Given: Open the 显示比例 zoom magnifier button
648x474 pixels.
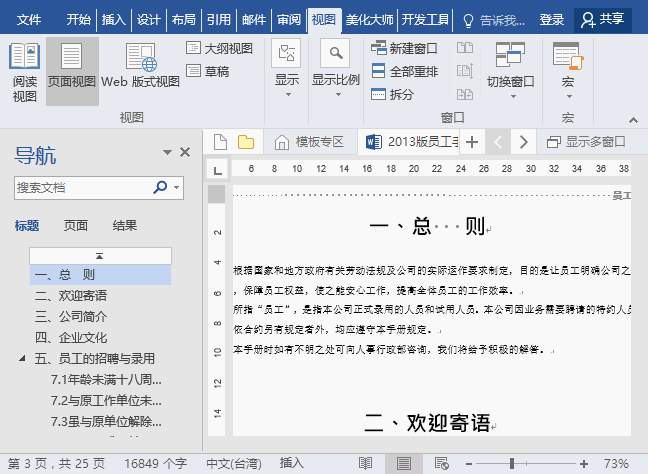Looking at the screenshot, I should [x=335, y=53].
